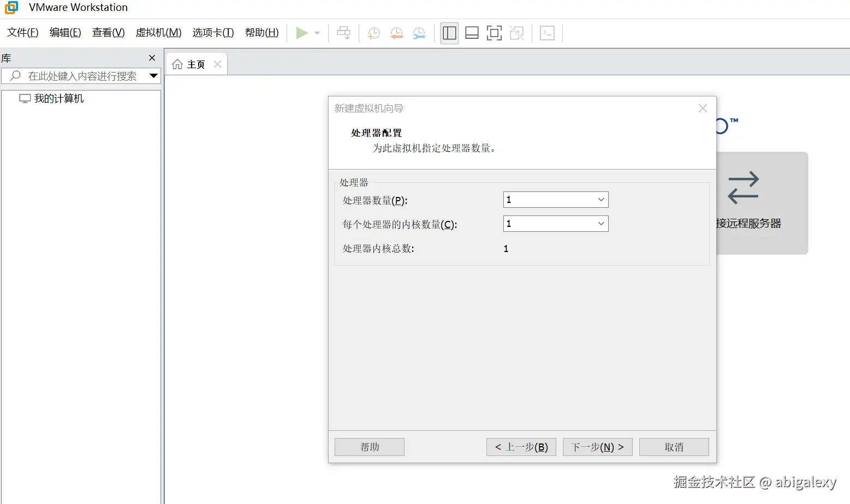
Task: Revert to the latest snapshot
Action: (x=396, y=33)
